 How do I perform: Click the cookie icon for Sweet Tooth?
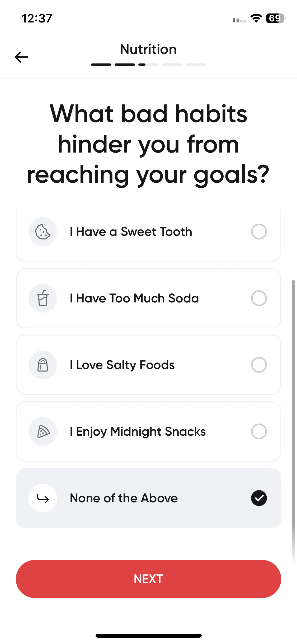coord(43,232)
